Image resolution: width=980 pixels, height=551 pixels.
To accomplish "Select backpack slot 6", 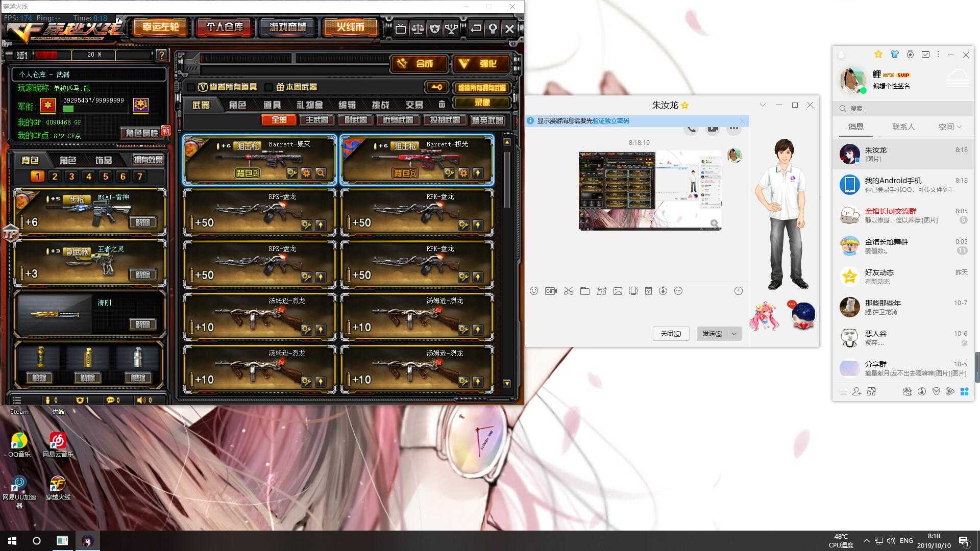I will tap(122, 177).
